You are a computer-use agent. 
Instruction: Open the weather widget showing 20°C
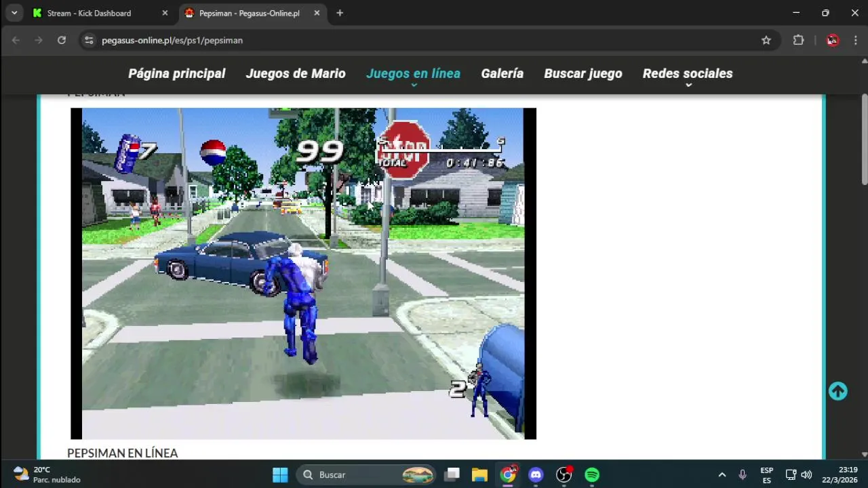(x=47, y=474)
